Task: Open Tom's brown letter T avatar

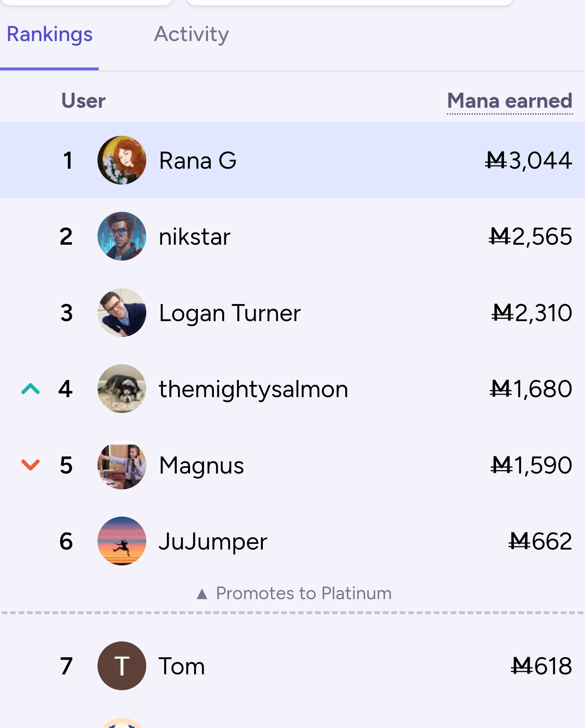Action: click(122, 666)
